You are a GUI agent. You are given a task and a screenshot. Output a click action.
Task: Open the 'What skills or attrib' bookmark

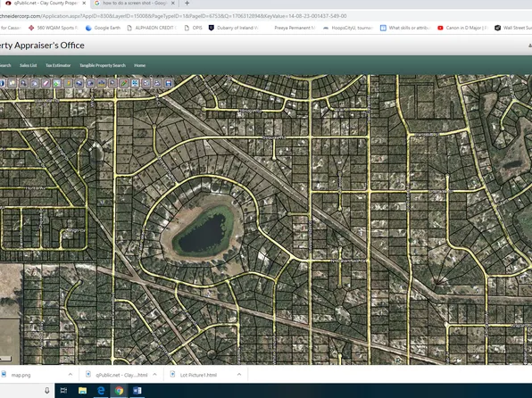[x=405, y=28]
